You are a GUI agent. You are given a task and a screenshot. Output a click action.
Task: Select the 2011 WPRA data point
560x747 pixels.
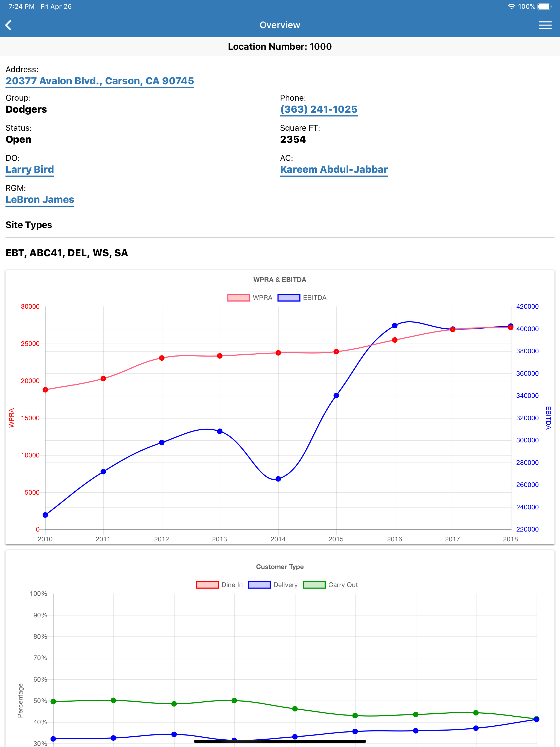tap(103, 379)
